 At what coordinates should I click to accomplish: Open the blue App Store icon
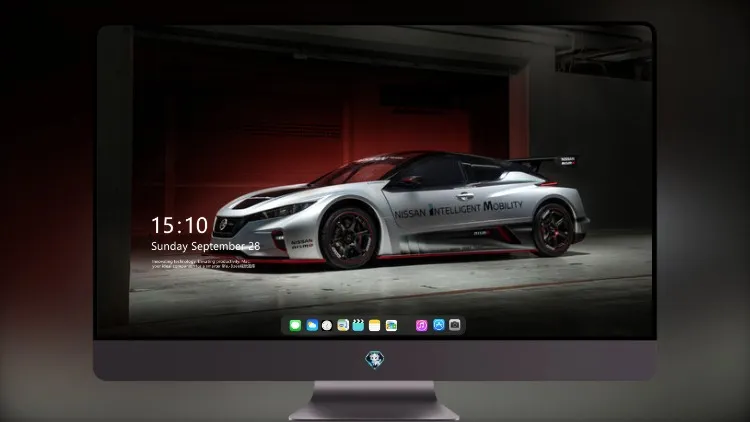439,325
